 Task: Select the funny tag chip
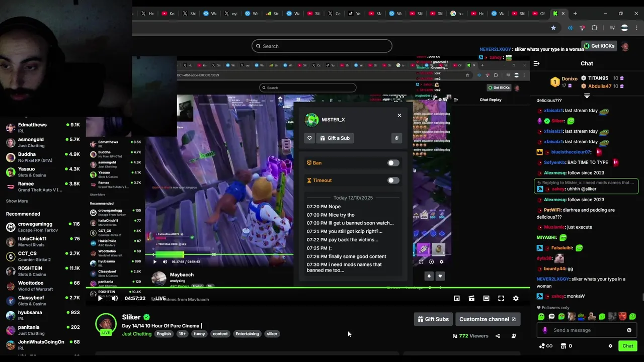coord(199,334)
